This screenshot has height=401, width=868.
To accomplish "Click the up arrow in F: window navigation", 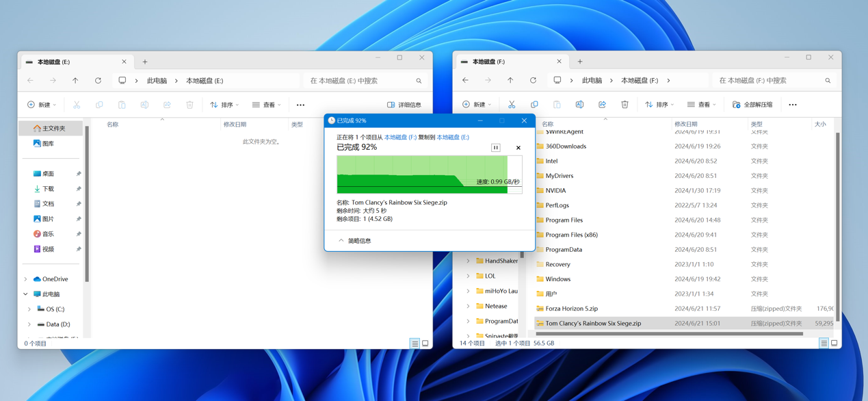I will coord(510,81).
